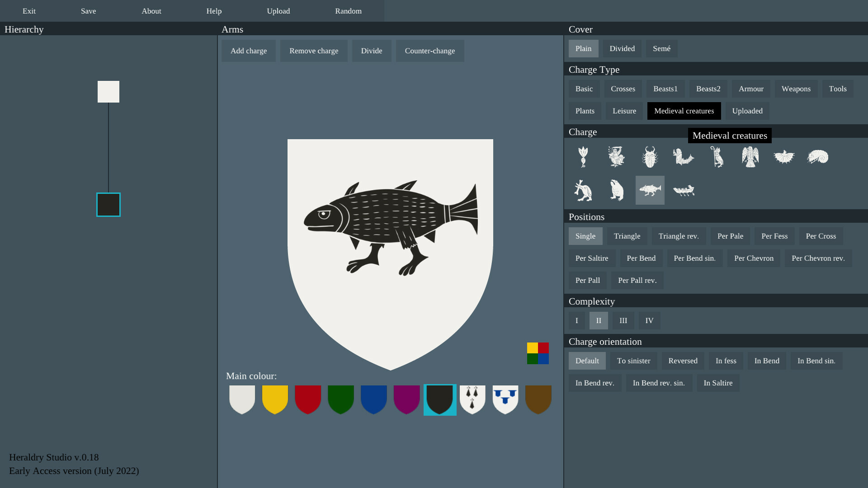Viewport: 868px width, 488px height.
Task: Open the Random menu item
Action: click(348, 11)
